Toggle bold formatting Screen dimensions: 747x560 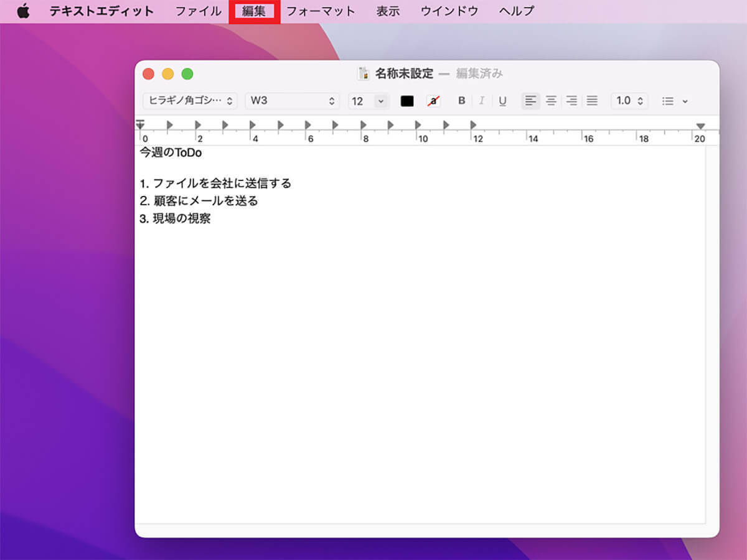click(x=461, y=101)
